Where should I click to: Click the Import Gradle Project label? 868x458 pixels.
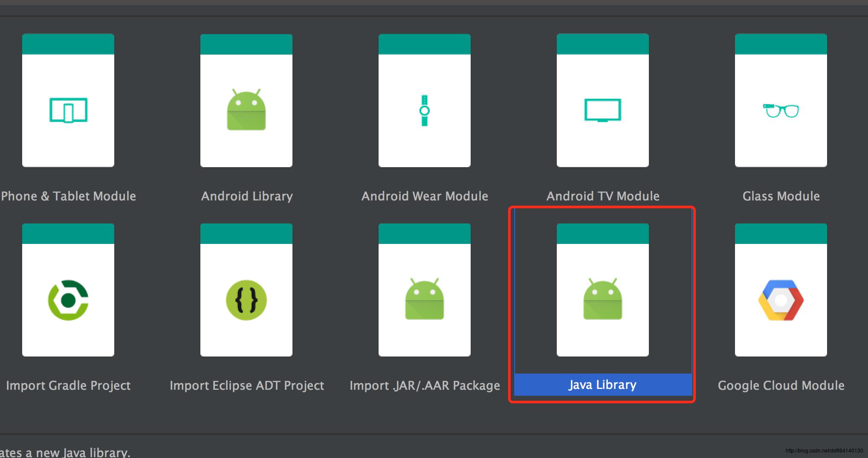(68, 386)
